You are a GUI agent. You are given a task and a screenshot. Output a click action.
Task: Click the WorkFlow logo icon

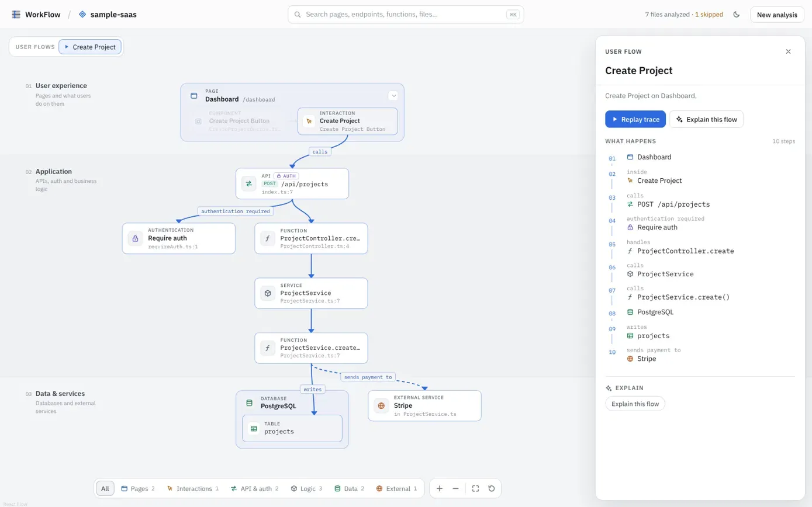point(16,15)
